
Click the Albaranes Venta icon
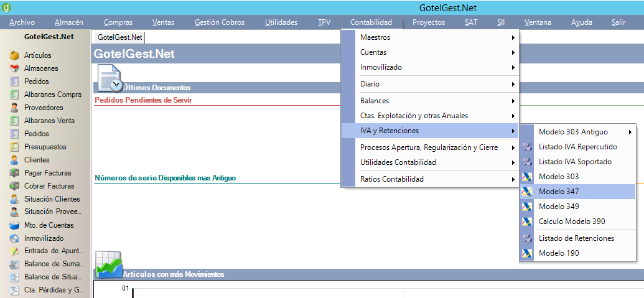tap(15, 121)
